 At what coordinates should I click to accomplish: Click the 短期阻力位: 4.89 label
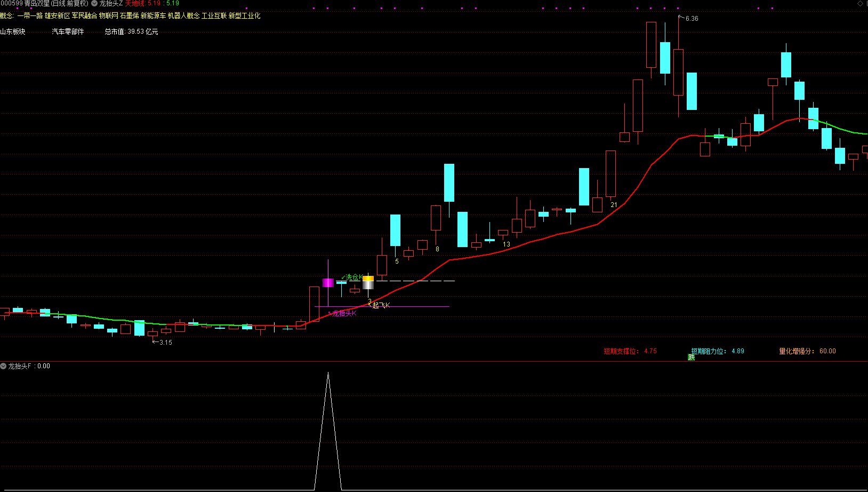pyautogui.click(x=718, y=351)
